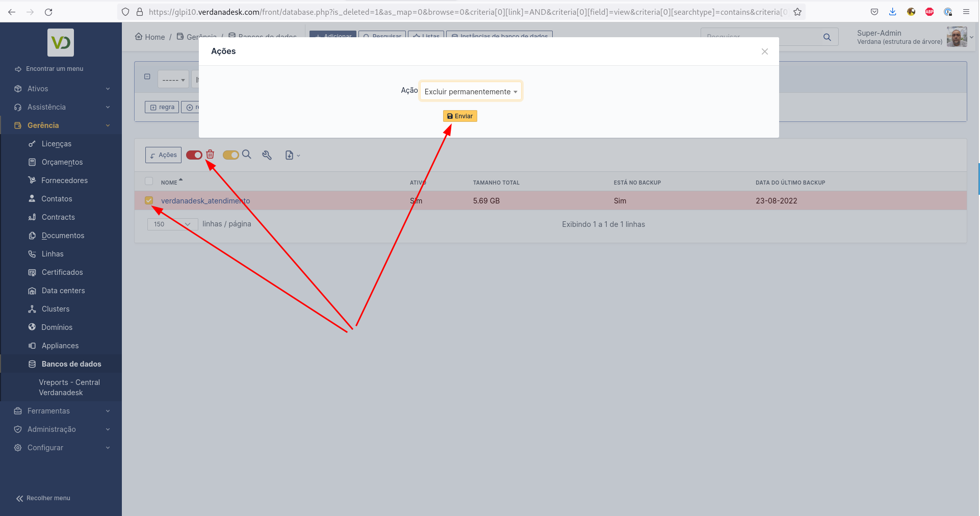Open the Licenças menu item
Viewport: 980px width, 516px height.
pyautogui.click(x=57, y=143)
